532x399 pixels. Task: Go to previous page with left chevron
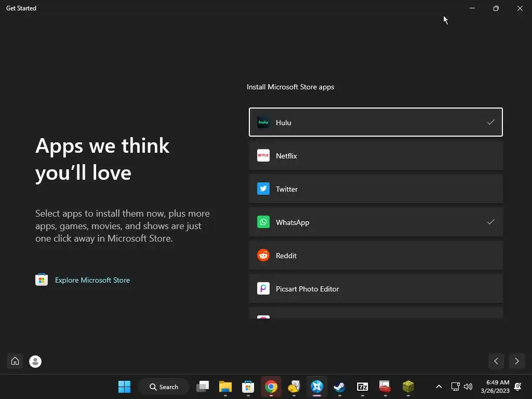coord(496,361)
